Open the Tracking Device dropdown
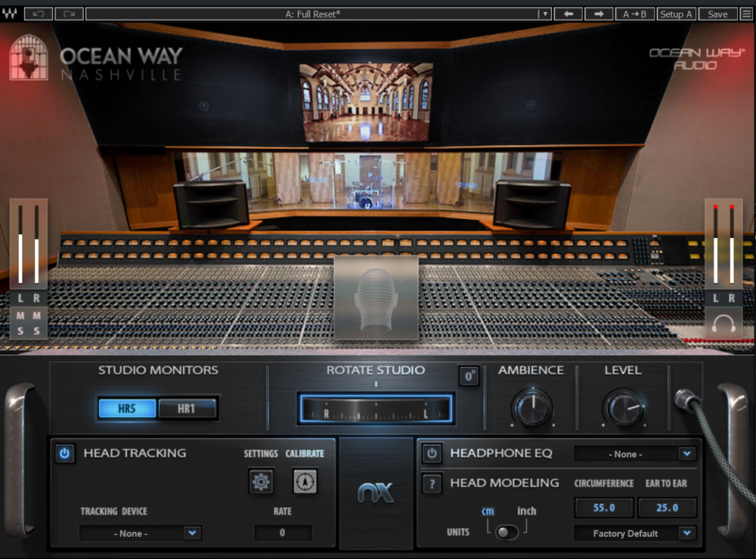Image resolution: width=756 pixels, height=559 pixels. click(x=141, y=533)
